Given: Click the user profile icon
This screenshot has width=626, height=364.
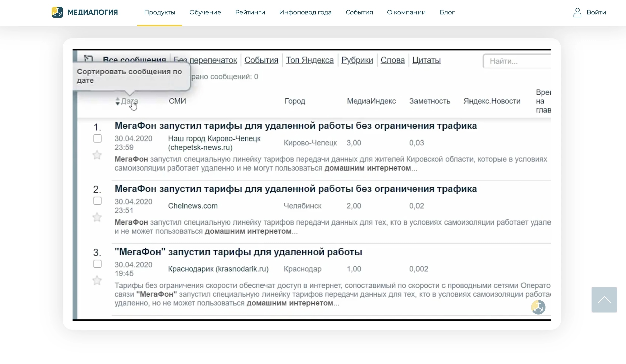Looking at the screenshot, I should (x=577, y=12).
